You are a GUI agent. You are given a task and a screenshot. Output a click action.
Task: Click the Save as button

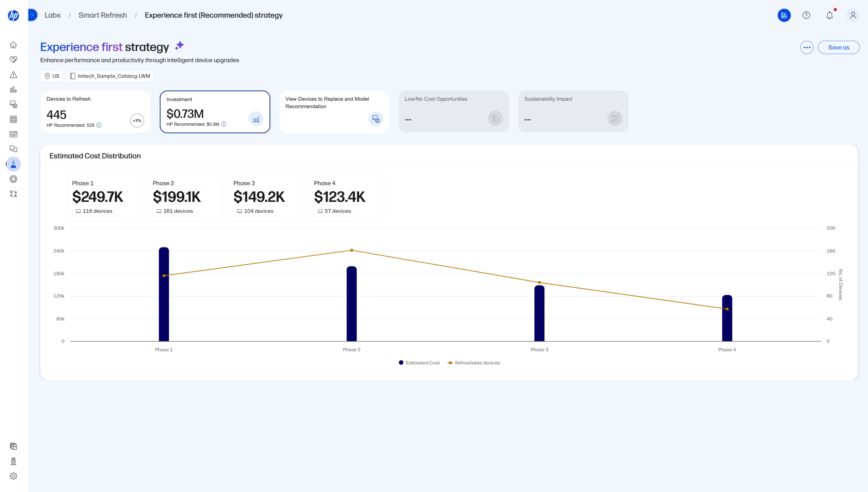[839, 47]
